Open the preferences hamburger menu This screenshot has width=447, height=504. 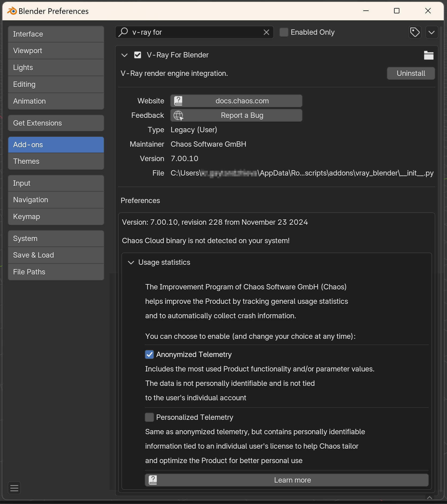click(14, 488)
